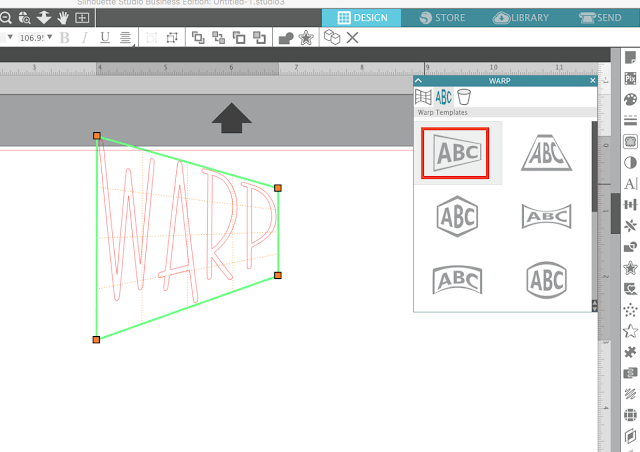This screenshot has width=640, height=452.
Task: Go to the SEND tab
Action: click(600, 18)
